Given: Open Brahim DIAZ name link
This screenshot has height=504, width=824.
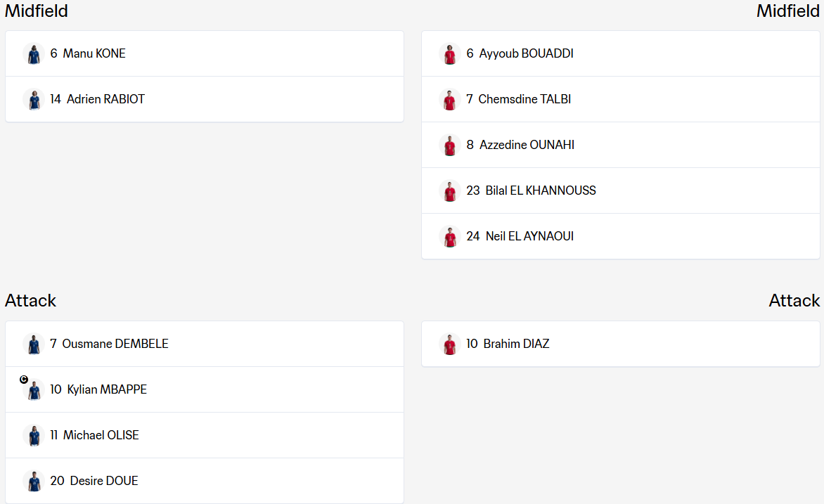Looking at the screenshot, I should point(516,344).
